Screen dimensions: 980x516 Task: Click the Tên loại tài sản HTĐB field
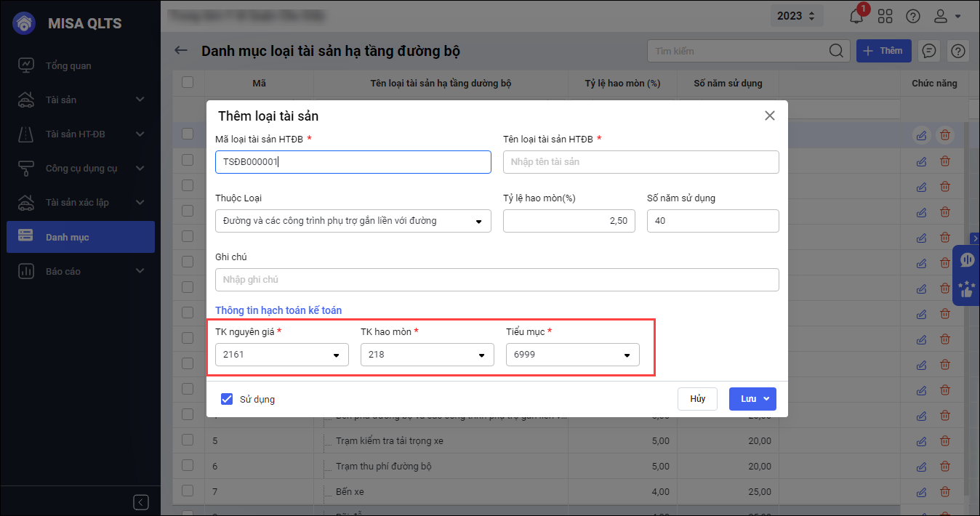coord(640,162)
